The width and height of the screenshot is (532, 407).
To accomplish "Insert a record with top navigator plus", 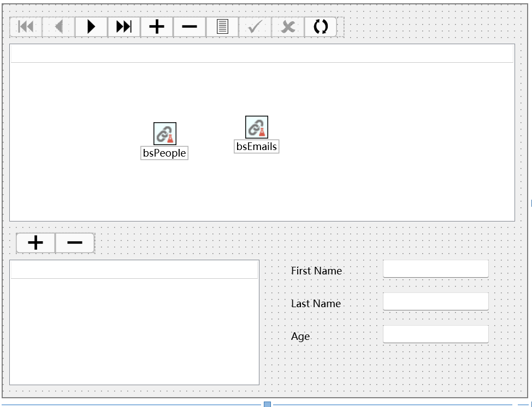I will [x=157, y=26].
